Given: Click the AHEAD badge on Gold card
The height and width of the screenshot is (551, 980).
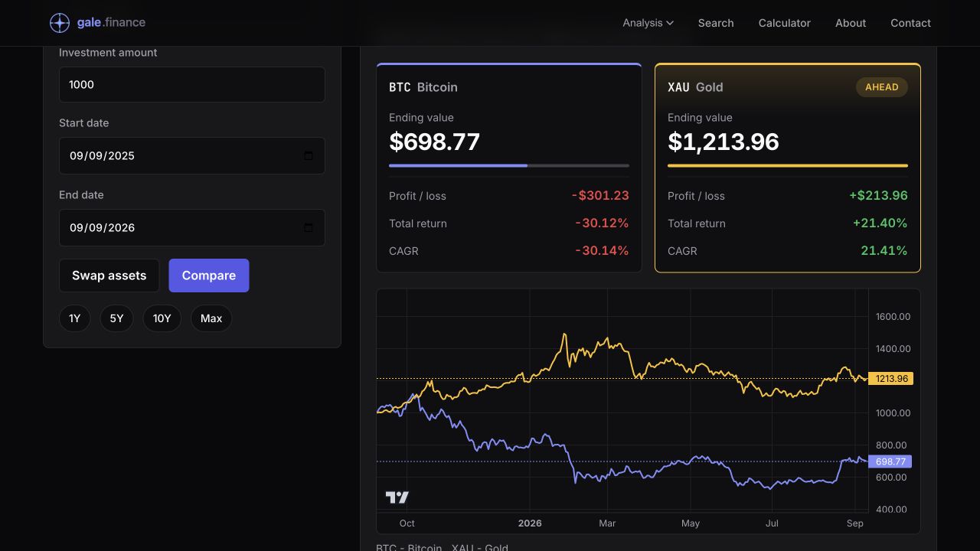Looking at the screenshot, I should [882, 87].
